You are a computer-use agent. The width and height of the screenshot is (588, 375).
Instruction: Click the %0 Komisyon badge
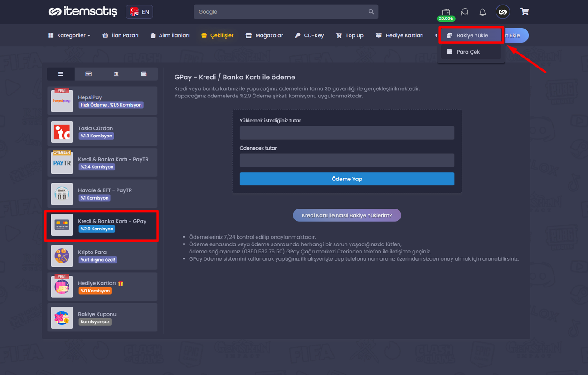coord(95,291)
